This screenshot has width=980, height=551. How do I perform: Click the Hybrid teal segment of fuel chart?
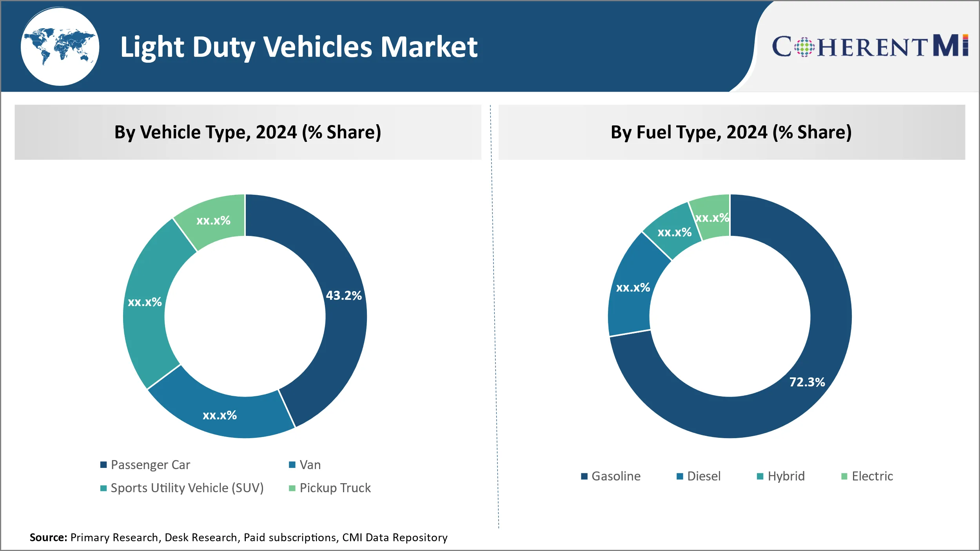click(x=673, y=232)
